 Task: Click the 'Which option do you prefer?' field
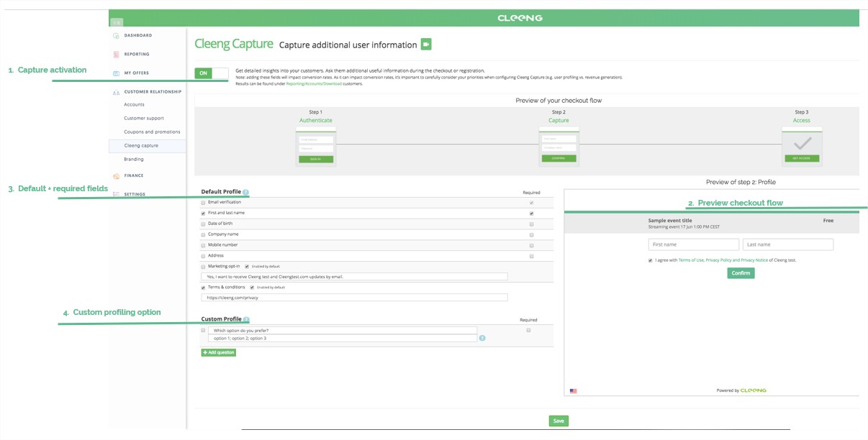tap(343, 331)
